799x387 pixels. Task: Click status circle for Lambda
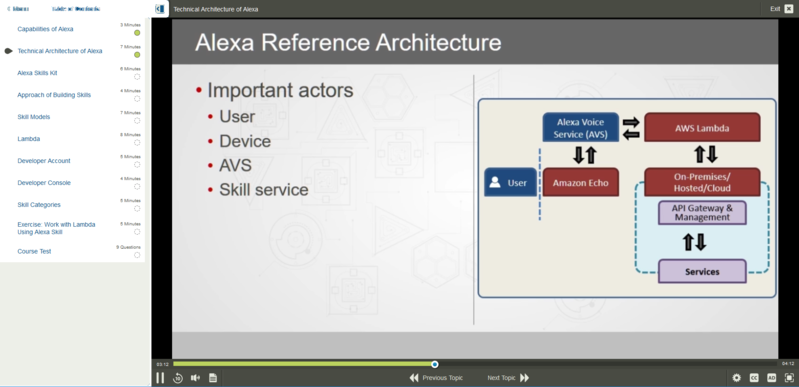coord(137,143)
